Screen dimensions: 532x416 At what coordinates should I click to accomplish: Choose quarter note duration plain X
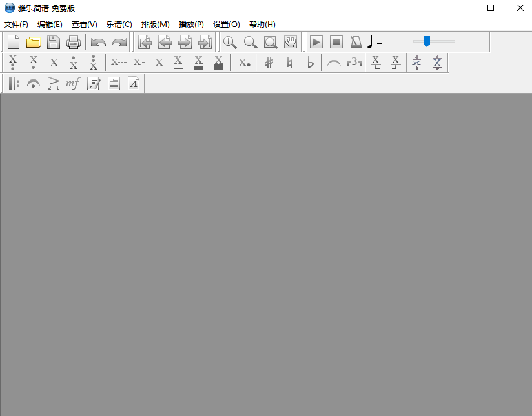tap(159, 63)
